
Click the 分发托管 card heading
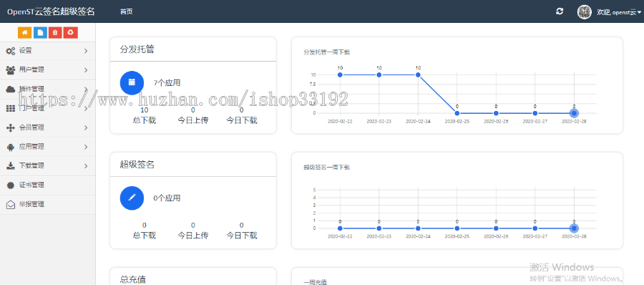pyautogui.click(x=137, y=49)
